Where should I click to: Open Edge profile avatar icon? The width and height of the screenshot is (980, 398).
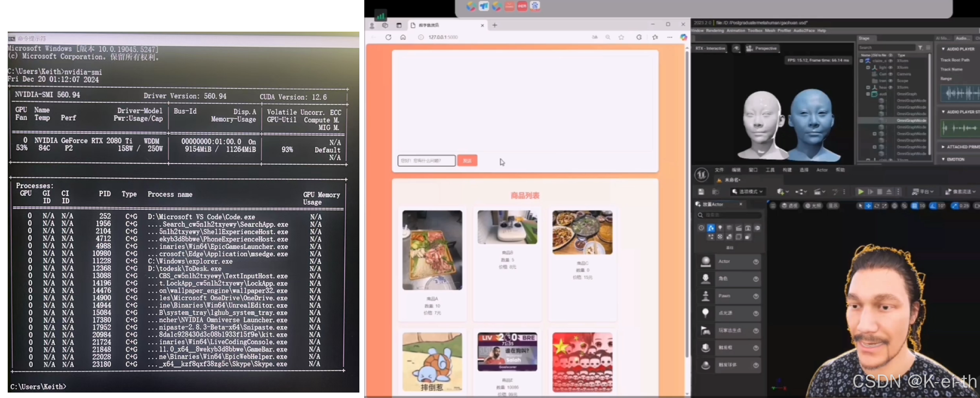point(372,25)
